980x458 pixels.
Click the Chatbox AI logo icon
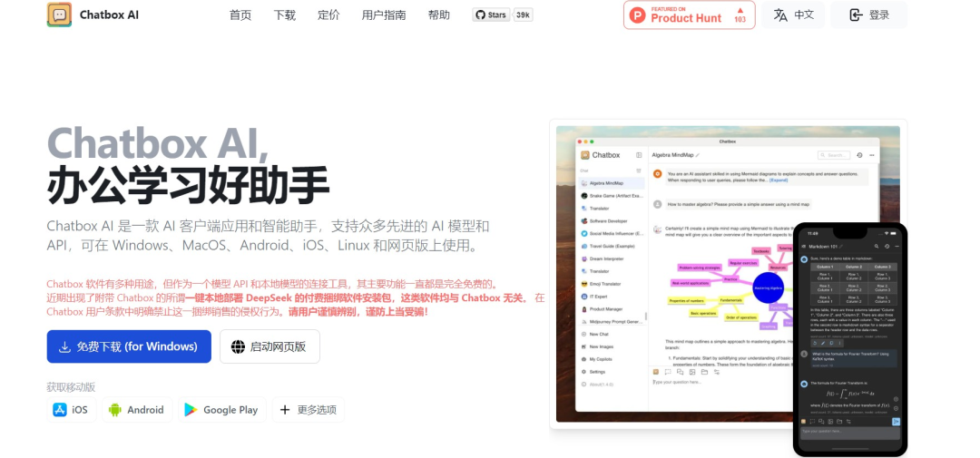coord(59,15)
